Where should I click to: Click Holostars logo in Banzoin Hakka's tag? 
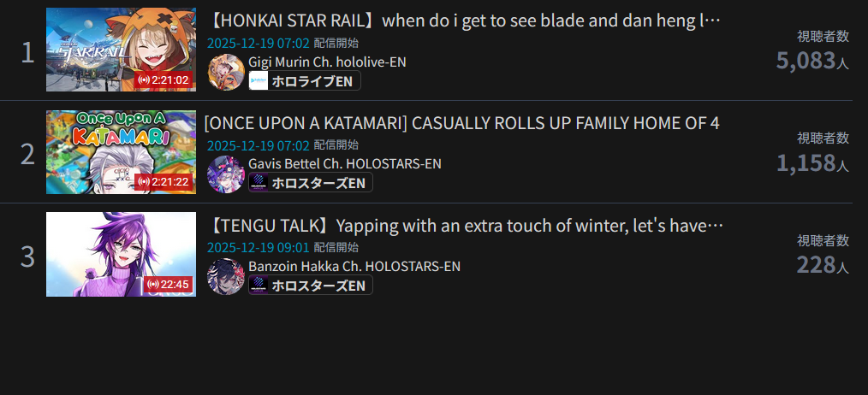click(x=259, y=285)
